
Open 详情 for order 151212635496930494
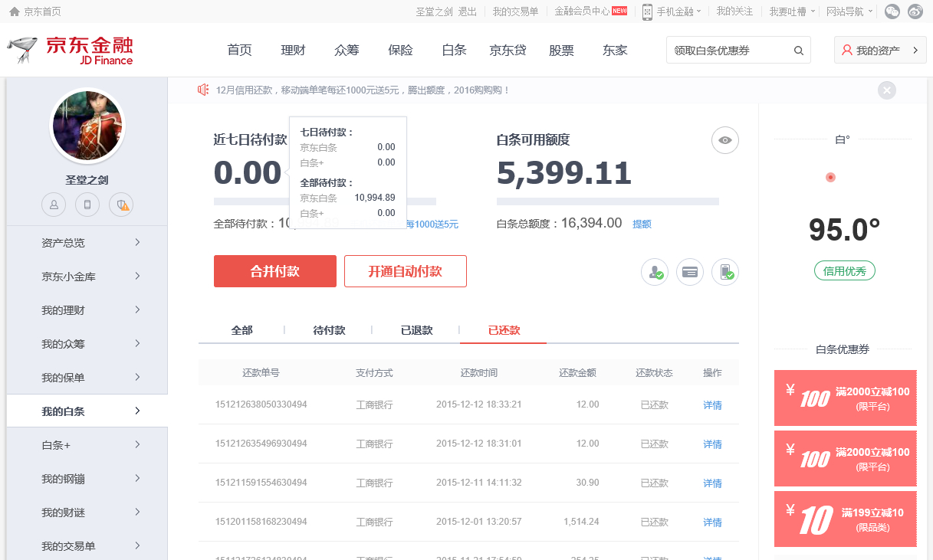712,444
